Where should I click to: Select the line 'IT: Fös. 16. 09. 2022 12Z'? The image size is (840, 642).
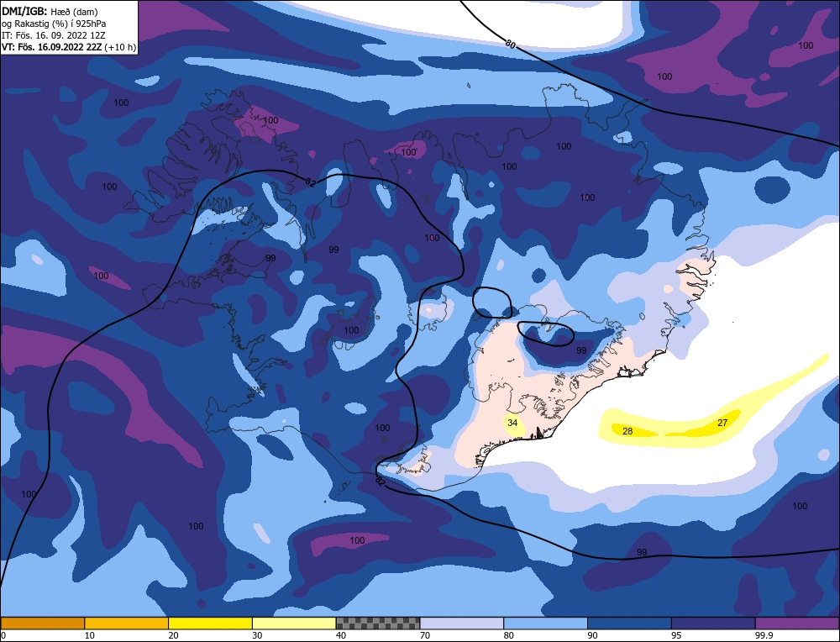click(54, 35)
